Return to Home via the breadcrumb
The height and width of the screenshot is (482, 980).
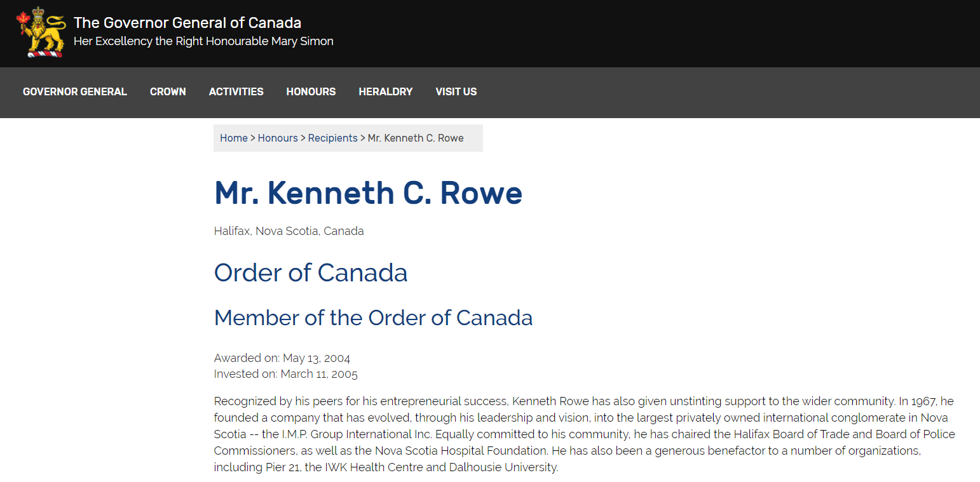tap(234, 138)
